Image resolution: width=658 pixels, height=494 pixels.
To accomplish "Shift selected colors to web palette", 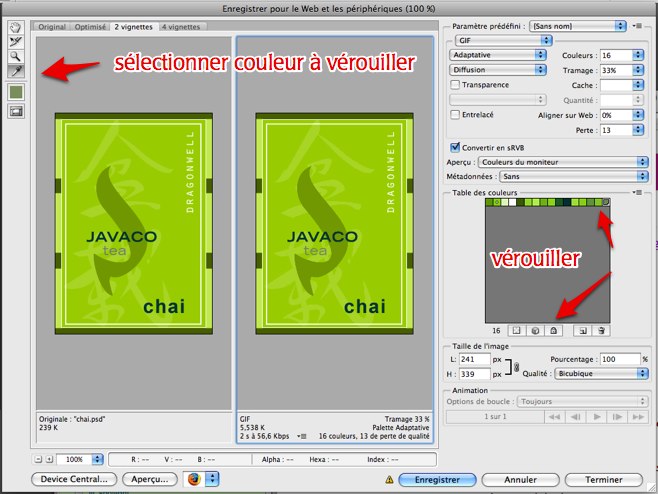I will pyautogui.click(x=535, y=331).
